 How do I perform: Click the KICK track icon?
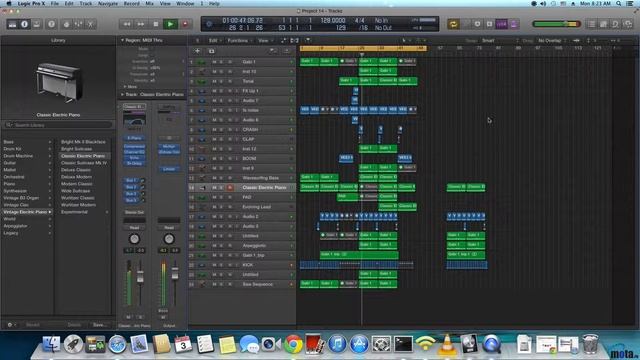202,265
